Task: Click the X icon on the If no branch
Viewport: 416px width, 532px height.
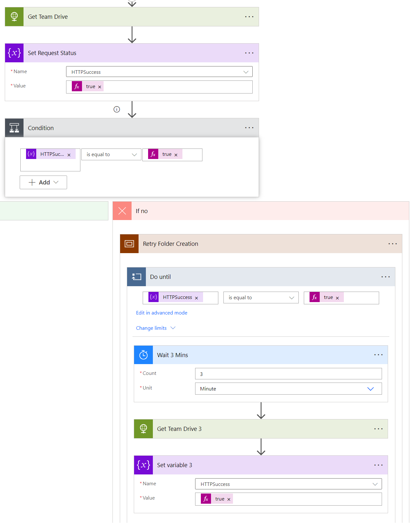Action: pos(122,211)
